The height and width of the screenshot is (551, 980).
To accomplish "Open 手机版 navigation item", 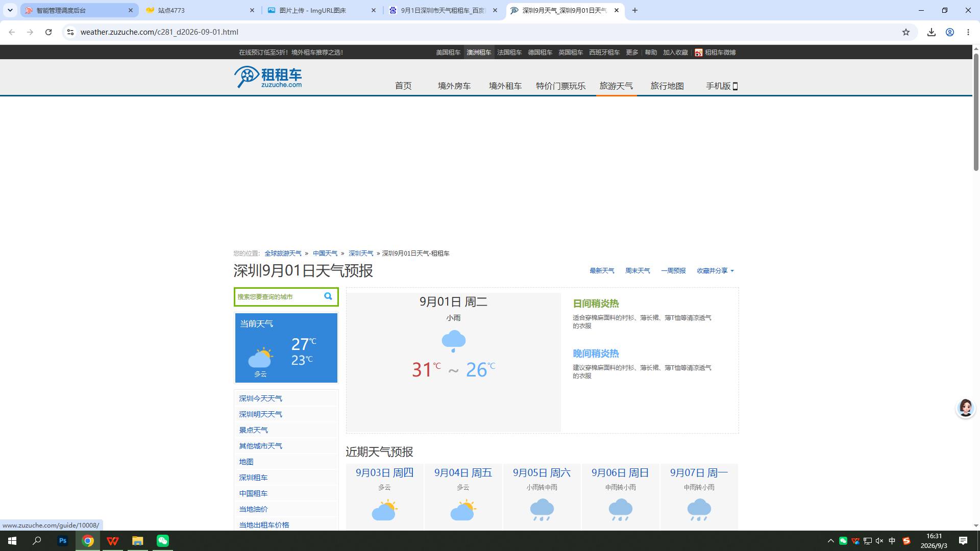I will [722, 86].
